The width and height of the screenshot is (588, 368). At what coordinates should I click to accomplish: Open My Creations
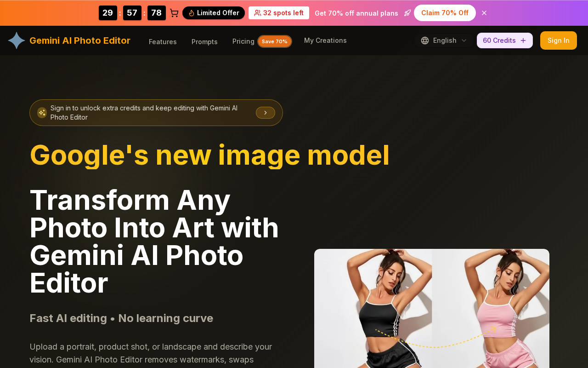[x=325, y=40]
